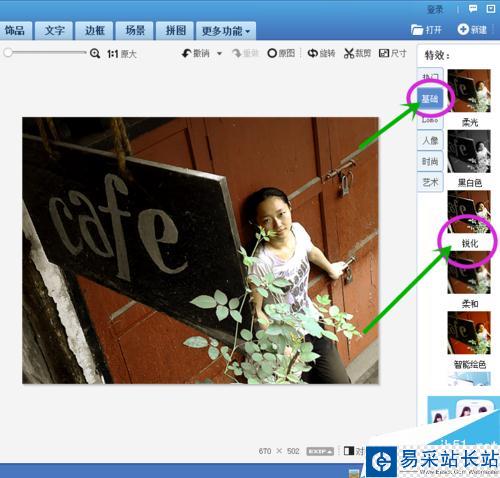The width and height of the screenshot is (500, 478).
Task: Select the 艺术 art effects category
Action: pyautogui.click(x=430, y=182)
